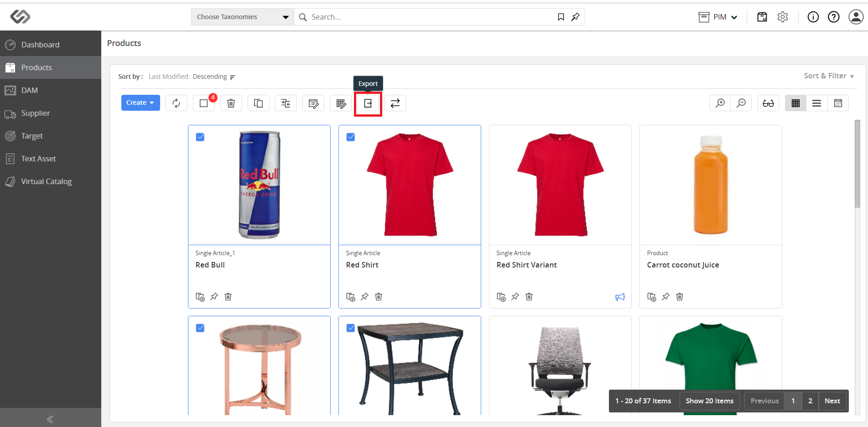Go to page 2

811,401
